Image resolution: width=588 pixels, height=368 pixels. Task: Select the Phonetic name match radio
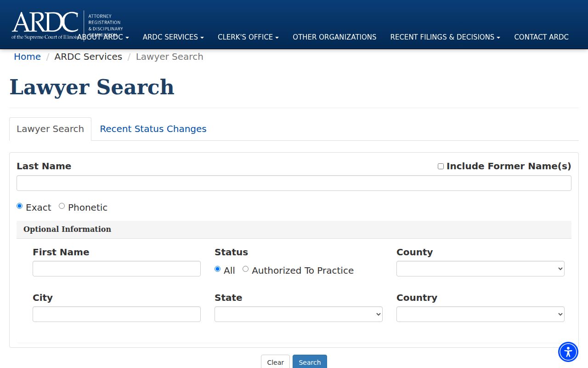click(62, 206)
